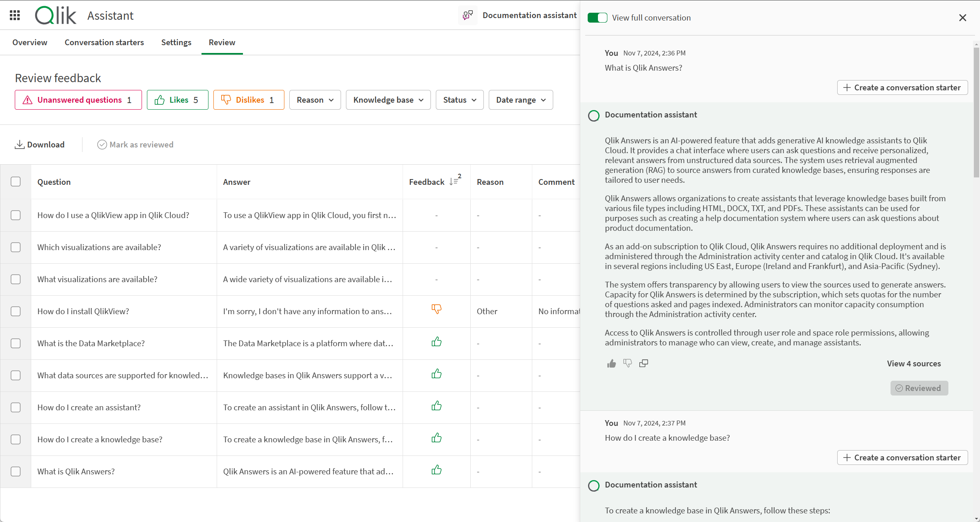
Task: Toggle the View full conversation switch
Action: pyautogui.click(x=596, y=18)
